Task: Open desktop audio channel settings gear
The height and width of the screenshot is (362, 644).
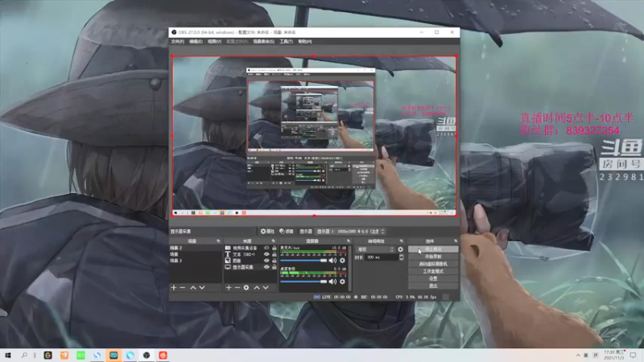Action: pyautogui.click(x=342, y=282)
